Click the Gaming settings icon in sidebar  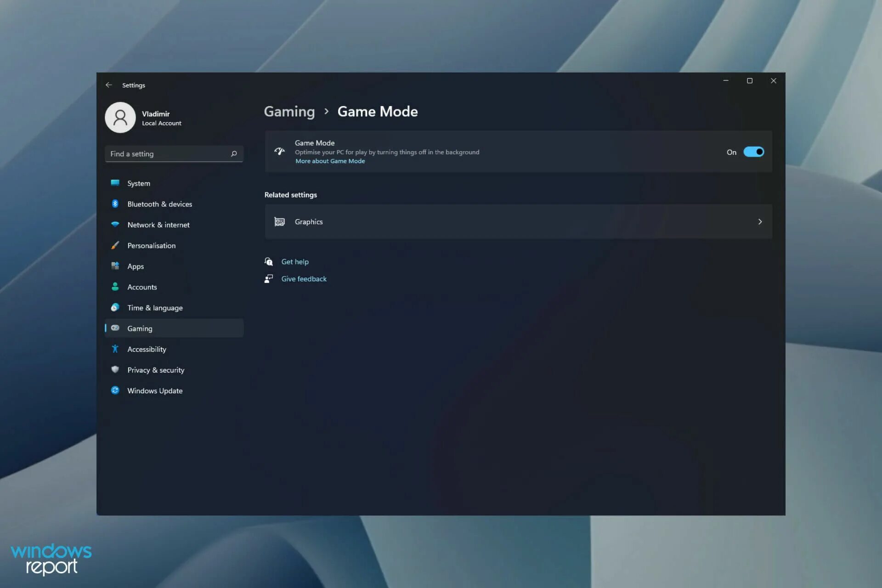(x=115, y=328)
